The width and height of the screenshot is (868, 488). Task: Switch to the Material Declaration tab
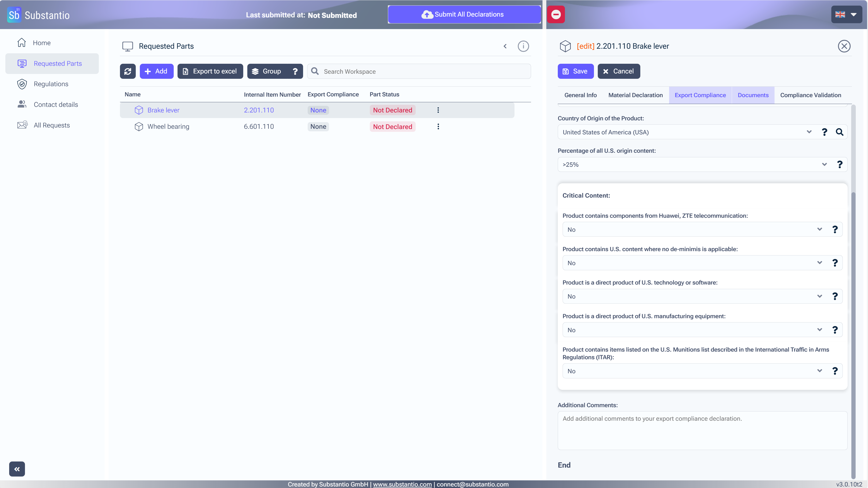tap(635, 95)
